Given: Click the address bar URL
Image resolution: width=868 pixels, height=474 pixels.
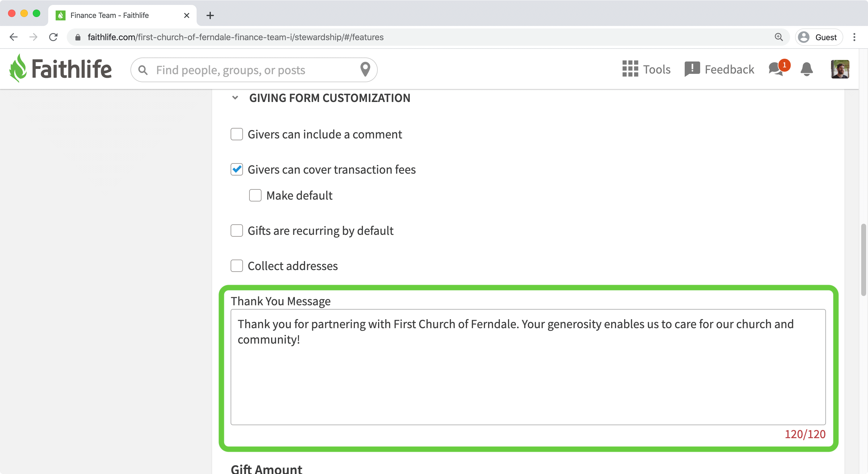Looking at the screenshot, I should click(x=236, y=37).
